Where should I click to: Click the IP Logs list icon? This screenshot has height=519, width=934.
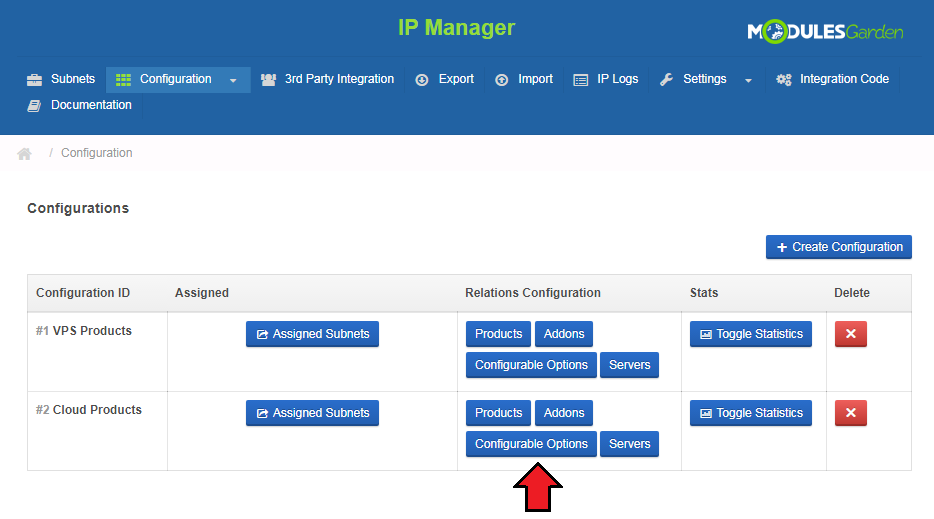tap(581, 80)
